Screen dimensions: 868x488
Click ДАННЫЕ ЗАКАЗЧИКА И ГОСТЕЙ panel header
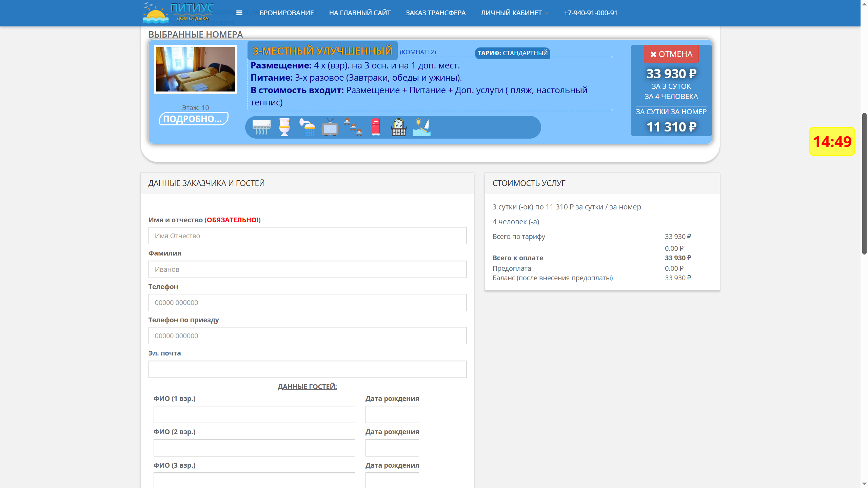[307, 183]
